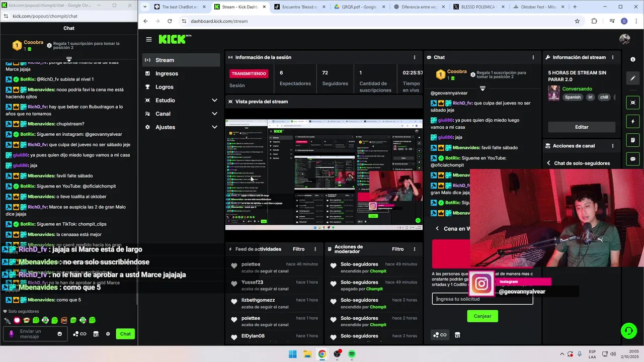Click the green Canjear button
644x362 pixels.
(482, 316)
